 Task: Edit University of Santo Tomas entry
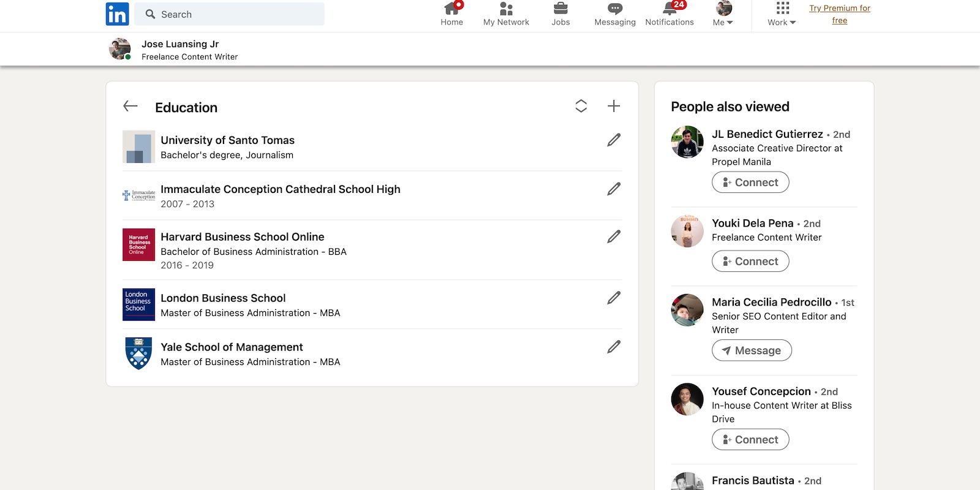tap(614, 140)
